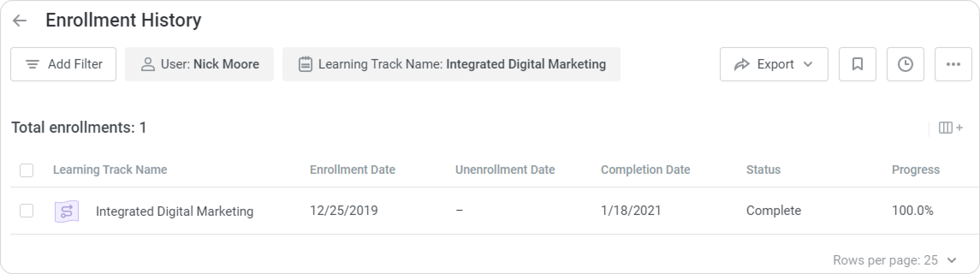
Task: Click the bookmark icon button
Action: (x=857, y=64)
